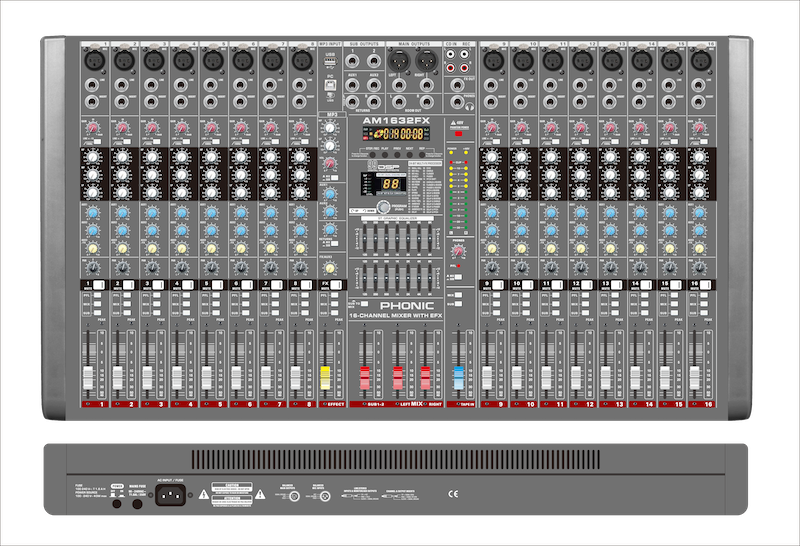The height and width of the screenshot is (546, 800).
Task: Click the channel 2 line input jack
Action: click(x=122, y=85)
